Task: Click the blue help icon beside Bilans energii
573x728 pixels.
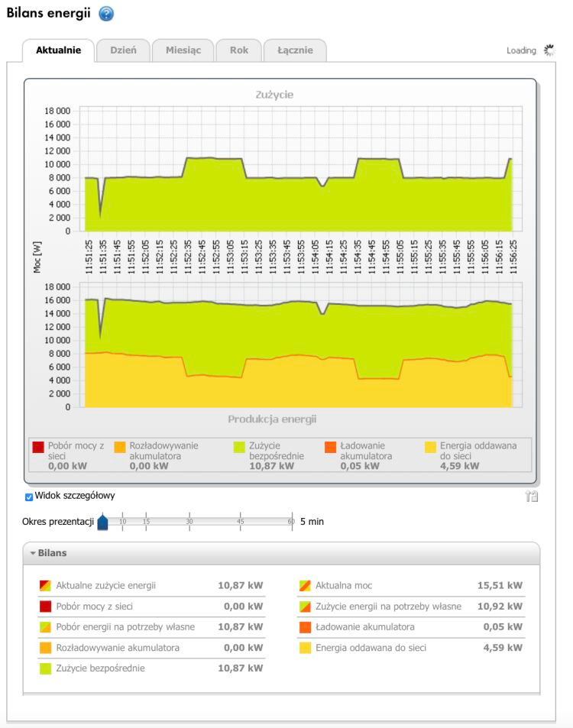Action: (x=106, y=15)
